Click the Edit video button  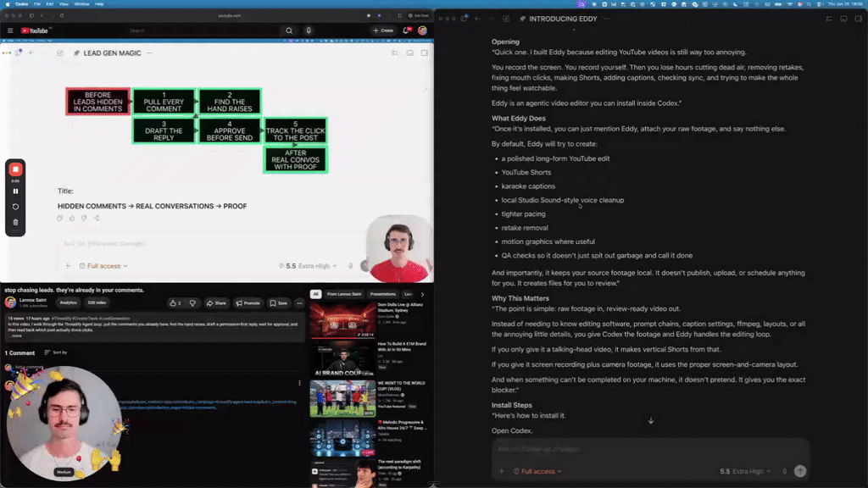(97, 302)
